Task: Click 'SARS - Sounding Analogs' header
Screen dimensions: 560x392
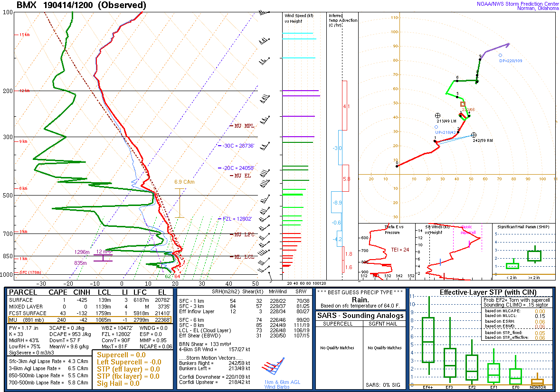Action: [x=361, y=316]
